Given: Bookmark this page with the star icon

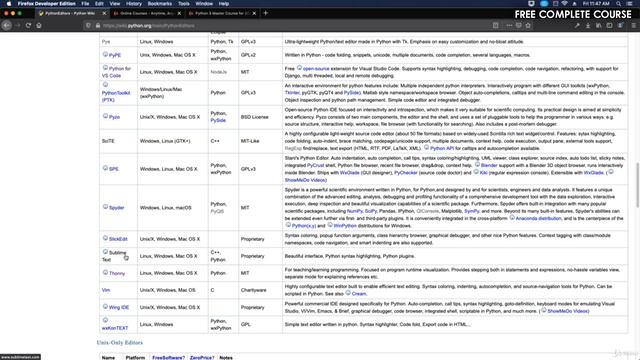Looking at the screenshot, I should pyautogui.click(x=528, y=25).
